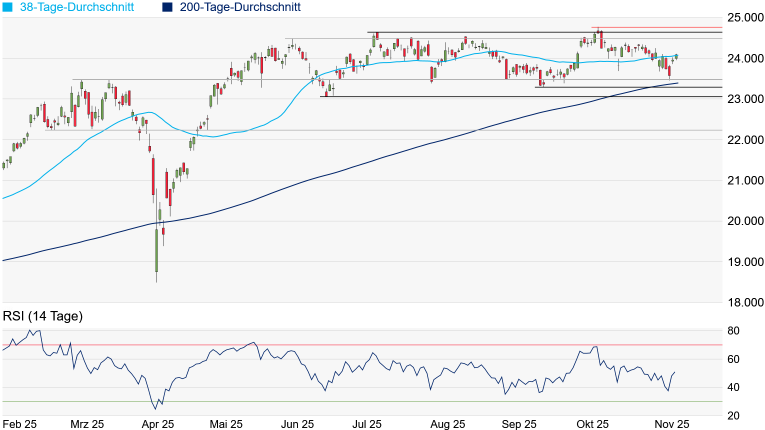
Task: Select the Sep 25 date label
Action: [520, 424]
